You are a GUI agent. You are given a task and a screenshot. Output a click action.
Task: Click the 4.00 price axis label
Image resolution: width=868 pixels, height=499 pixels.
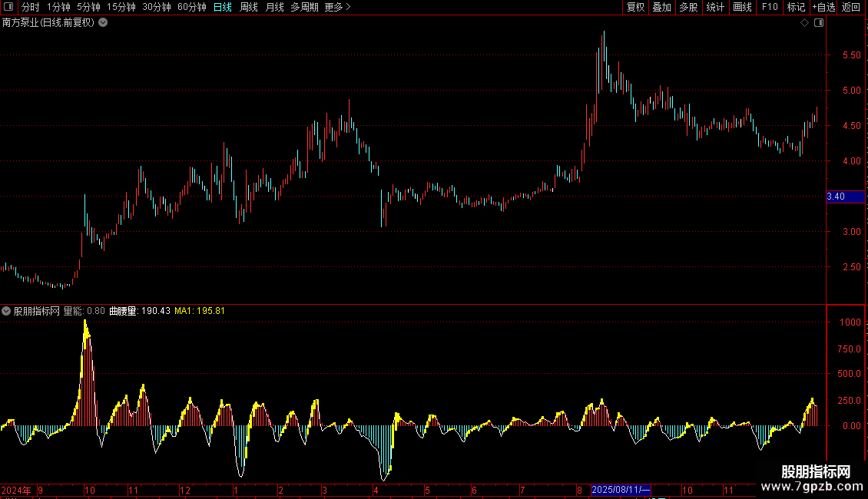(x=851, y=161)
